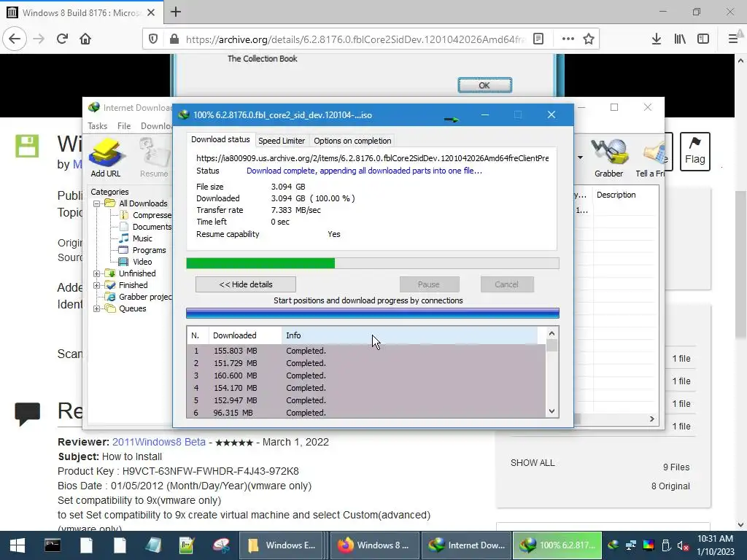This screenshot has height=560, width=747.
Task: Click the padlock site info icon
Action: pos(174,39)
